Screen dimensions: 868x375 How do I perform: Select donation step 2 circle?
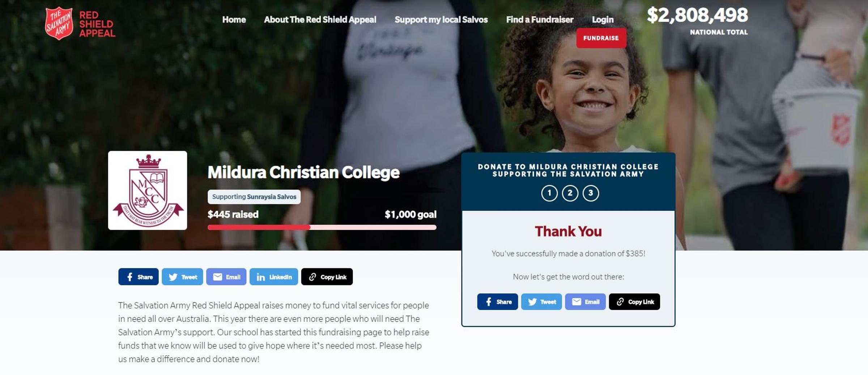coord(570,193)
